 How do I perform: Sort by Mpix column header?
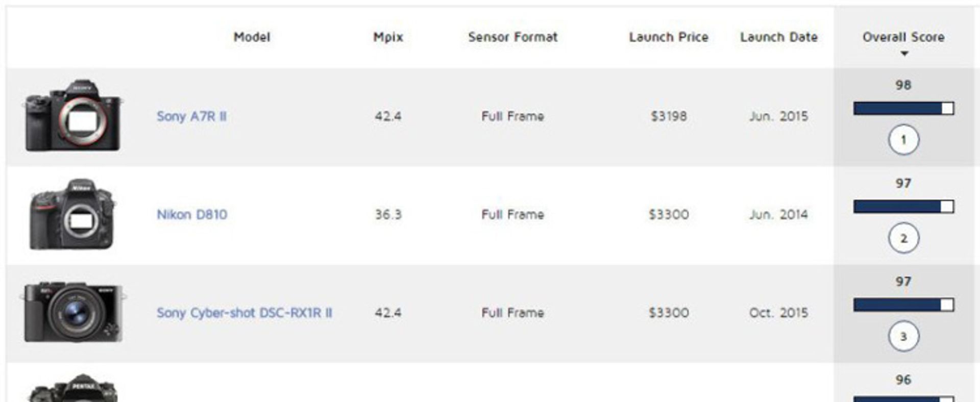point(388,37)
